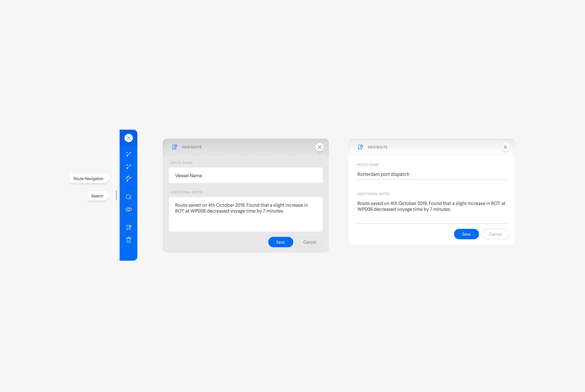This screenshot has width=585, height=392.
Task: Click the delete/trash icon in sidebar
Action: (129, 239)
